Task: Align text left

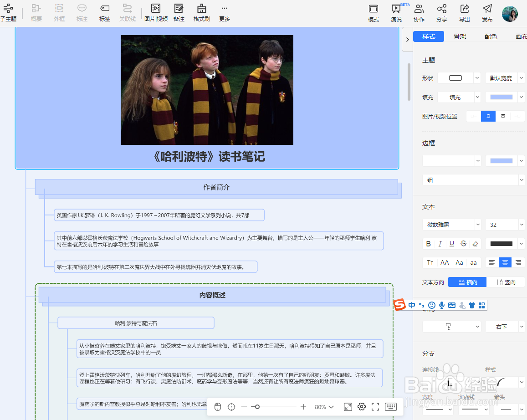Action: [492, 263]
